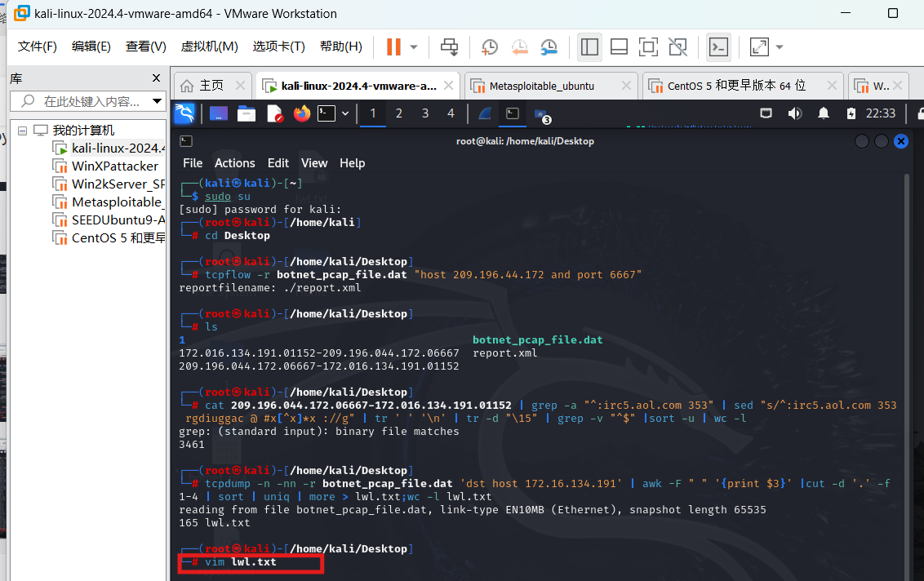Screen dimensions: 924x581
Task: Open the terminal Actions menu
Action: pyautogui.click(x=234, y=163)
